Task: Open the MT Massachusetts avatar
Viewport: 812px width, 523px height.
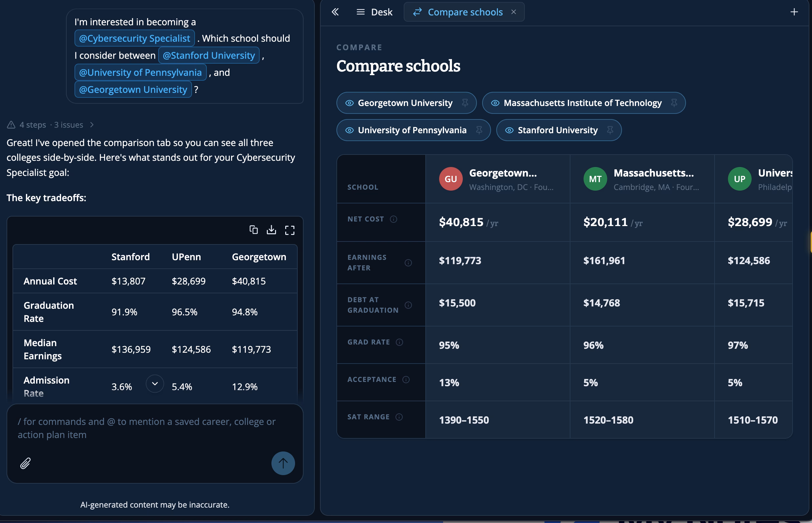Action: pos(595,179)
